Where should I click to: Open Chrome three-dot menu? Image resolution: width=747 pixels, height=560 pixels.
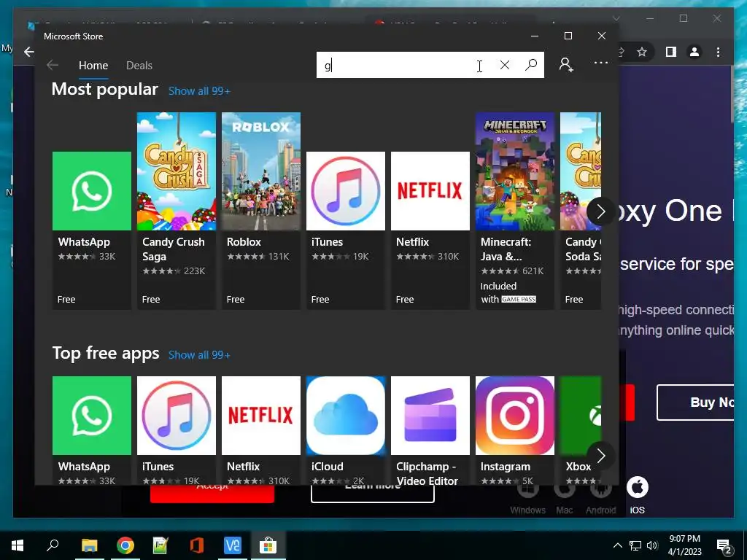(x=718, y=52)
